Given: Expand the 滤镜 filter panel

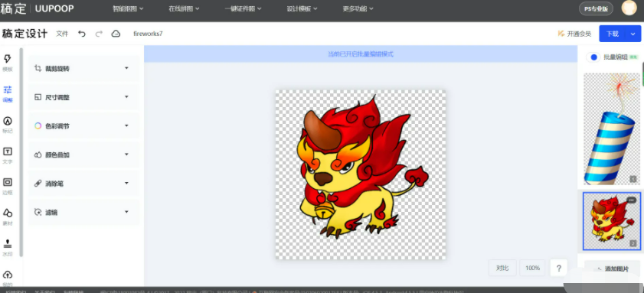Looking at the screenshot, I should pyautogui.click(x=83, y=212).
